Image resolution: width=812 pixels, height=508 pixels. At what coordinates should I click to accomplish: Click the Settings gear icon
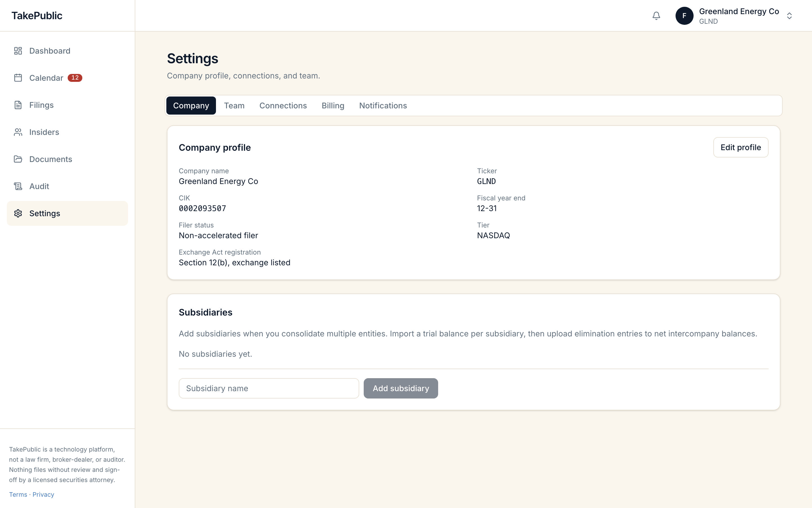[x=18, y=213]
